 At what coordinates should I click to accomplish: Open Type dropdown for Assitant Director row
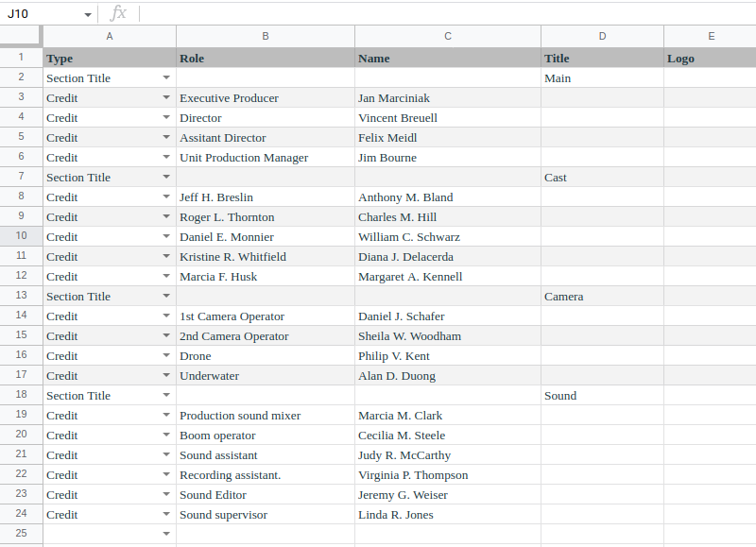(x=166, y=137)
